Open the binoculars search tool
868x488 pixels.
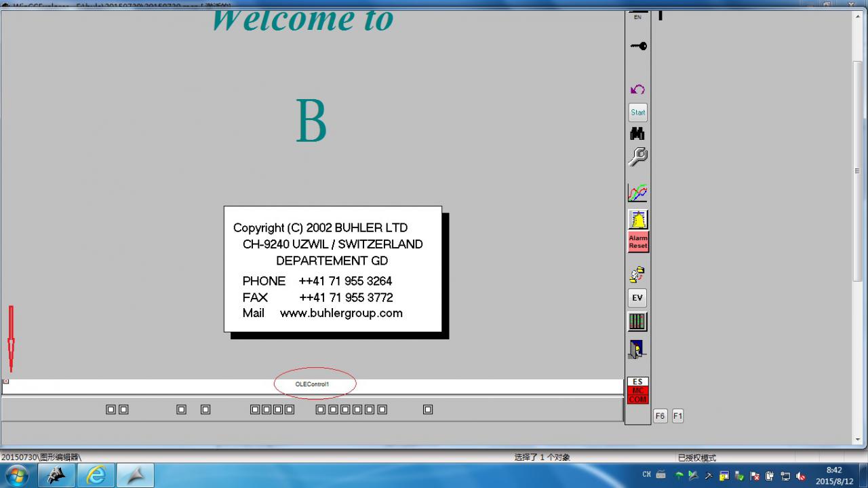(637, 134)
